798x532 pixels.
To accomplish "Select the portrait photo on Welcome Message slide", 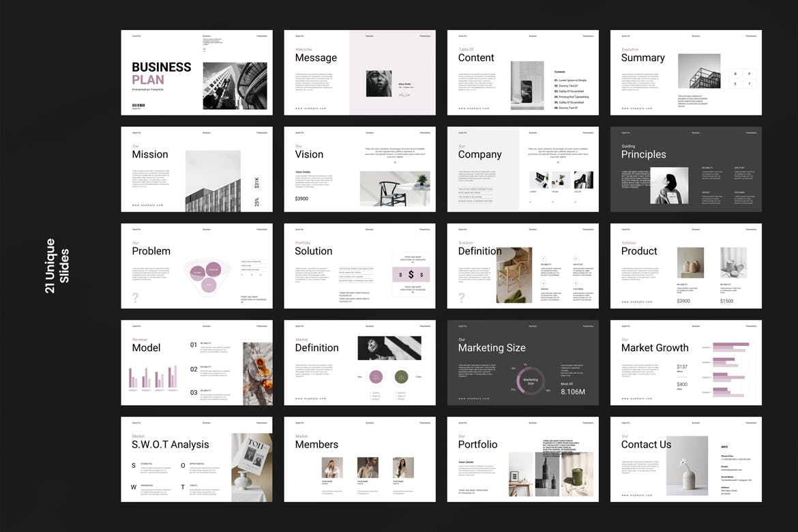I will click(x=379, y=83).
